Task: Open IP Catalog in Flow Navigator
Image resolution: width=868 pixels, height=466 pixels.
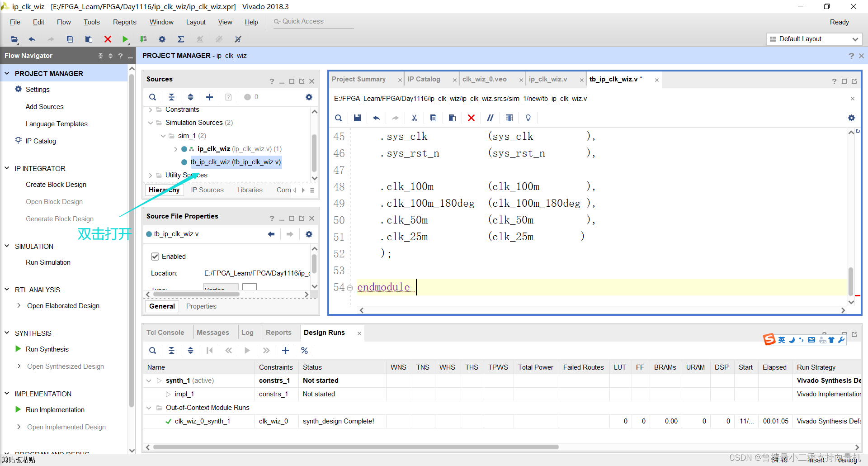Action: click(x=41, y=141)
